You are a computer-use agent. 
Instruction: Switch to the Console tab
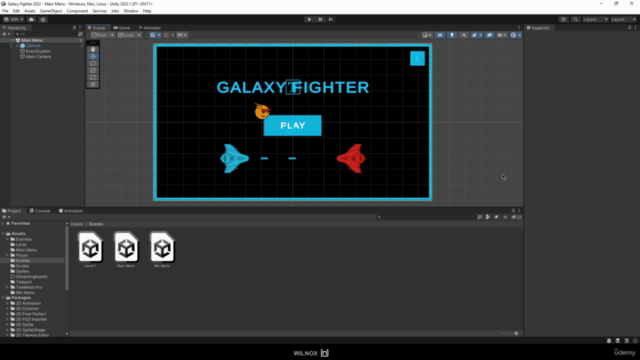tap(40, 211)
